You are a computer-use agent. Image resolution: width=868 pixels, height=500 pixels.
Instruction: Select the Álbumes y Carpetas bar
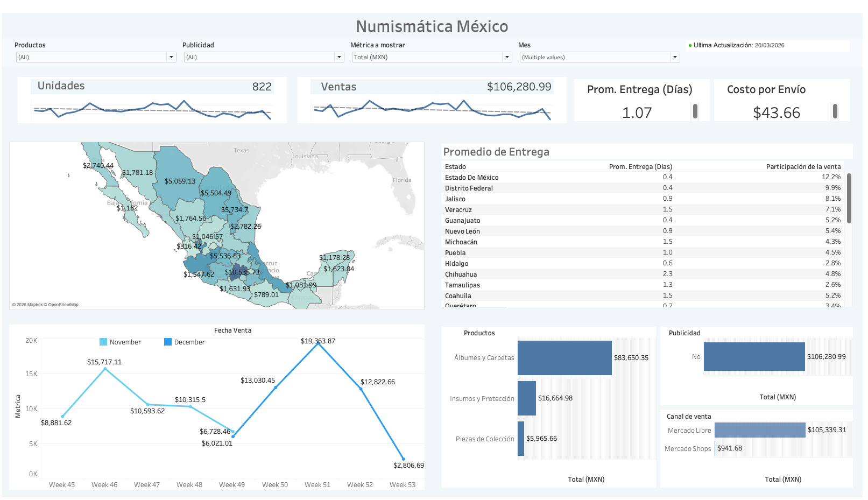[x=564, y=357]
